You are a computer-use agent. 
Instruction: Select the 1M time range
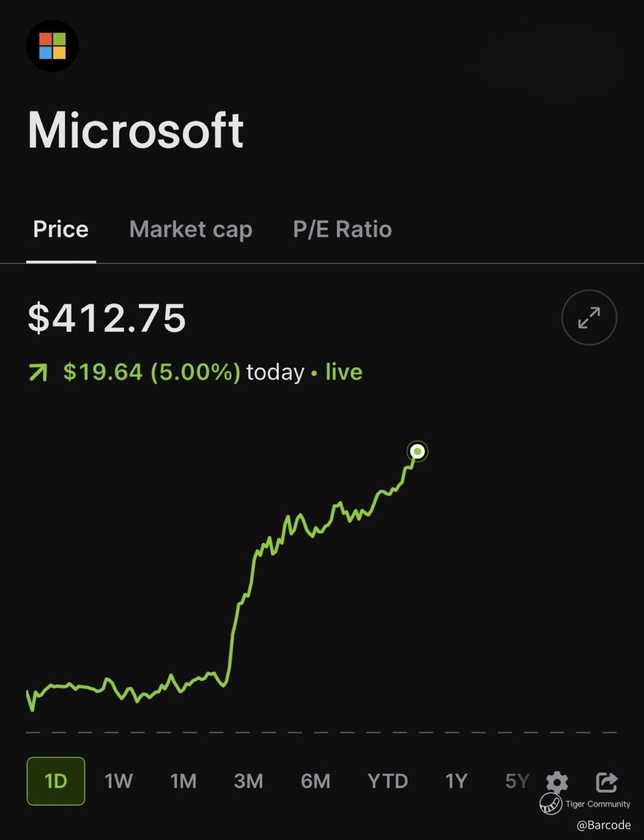[183, 781]
